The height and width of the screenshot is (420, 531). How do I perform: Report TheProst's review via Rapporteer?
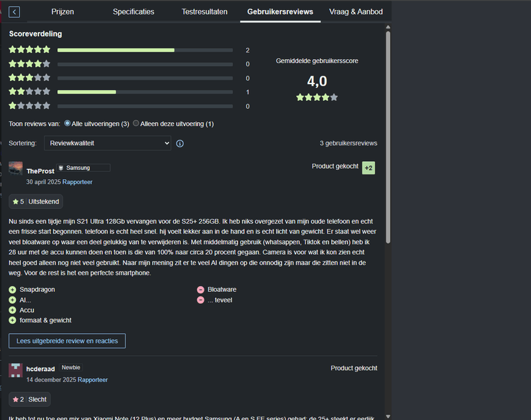point(77,182)
